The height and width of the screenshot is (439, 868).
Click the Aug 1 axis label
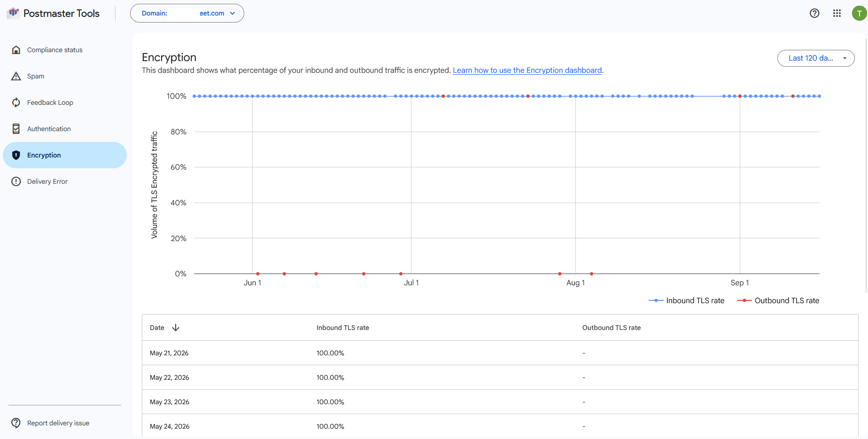[575, 282]
